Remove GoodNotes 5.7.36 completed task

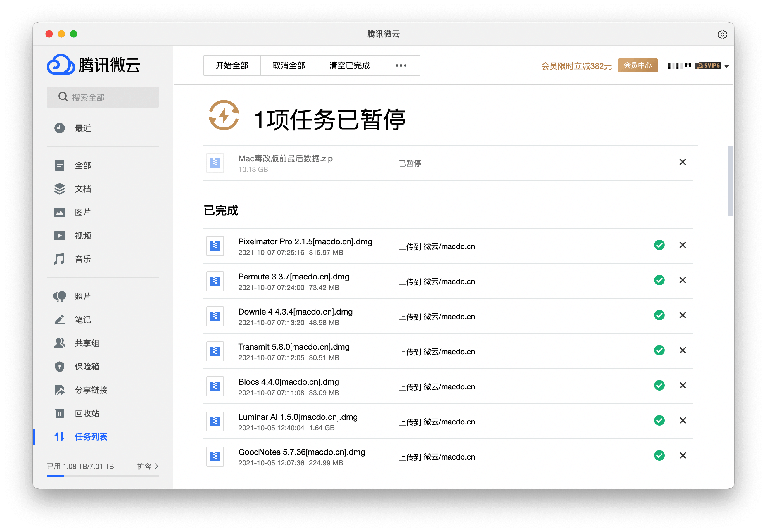(x=682, y=455)
